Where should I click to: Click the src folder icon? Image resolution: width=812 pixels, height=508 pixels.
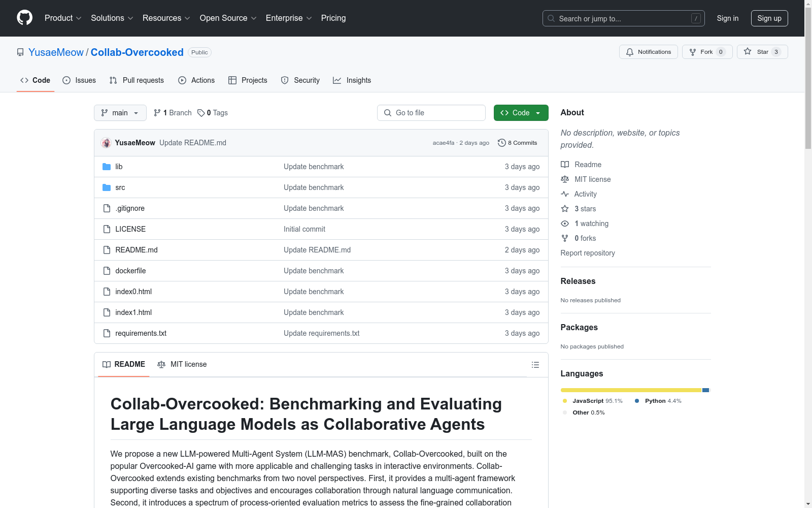tap(107, 187)
